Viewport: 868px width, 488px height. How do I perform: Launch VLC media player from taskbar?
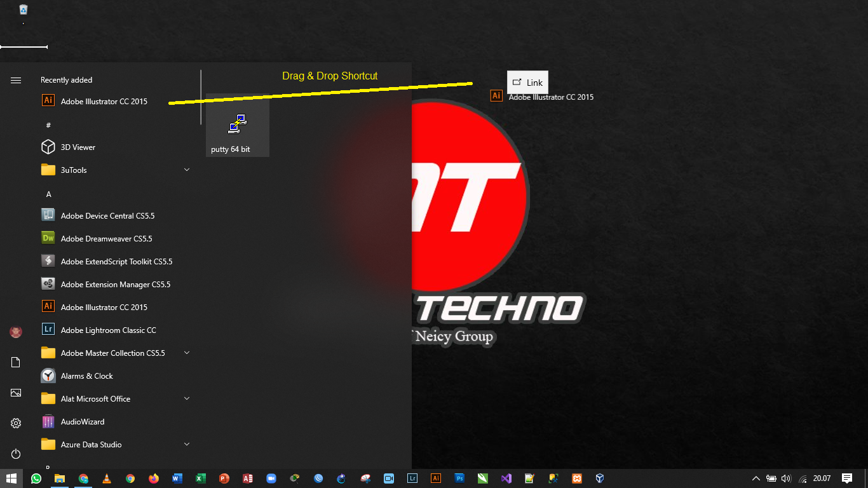tap(107, 478)
